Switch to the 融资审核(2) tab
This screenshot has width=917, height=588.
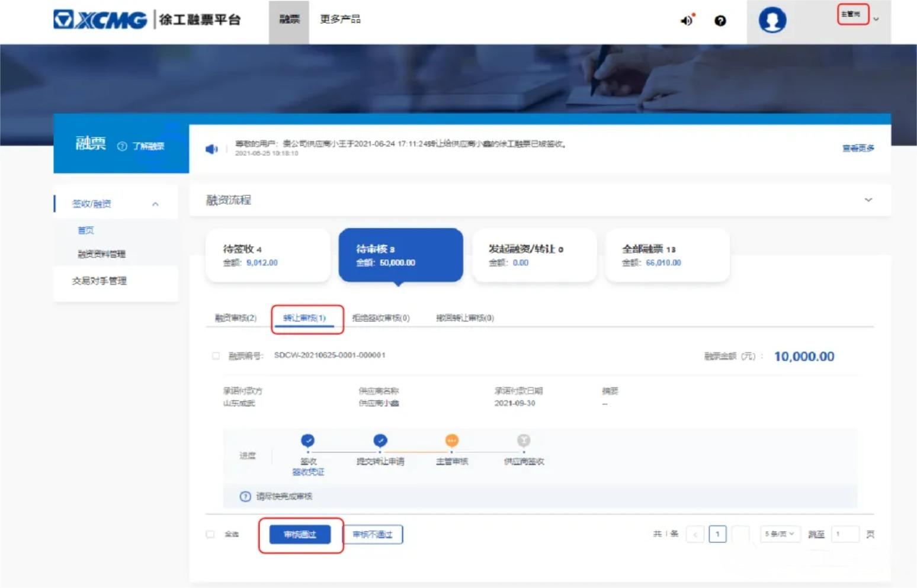[236, 318]
